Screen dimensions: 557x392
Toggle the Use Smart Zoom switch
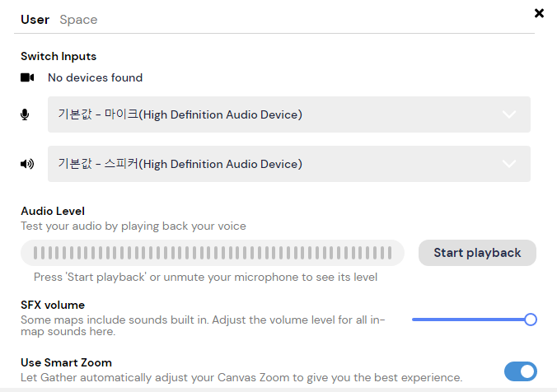(521, 371)
